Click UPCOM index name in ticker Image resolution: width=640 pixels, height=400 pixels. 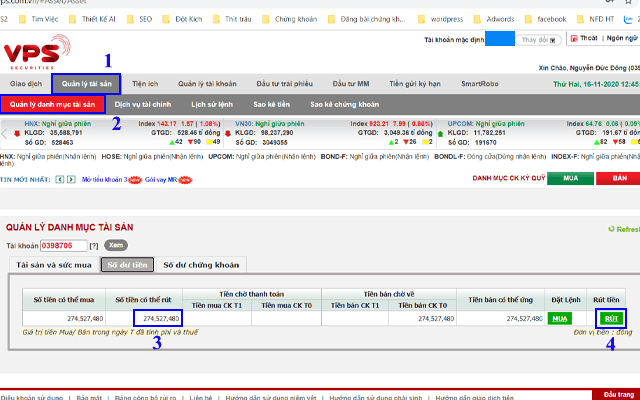click(460, 124)
